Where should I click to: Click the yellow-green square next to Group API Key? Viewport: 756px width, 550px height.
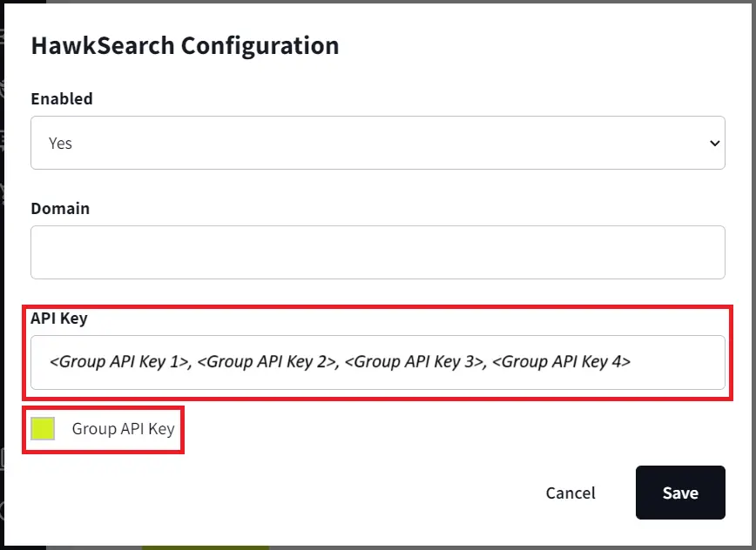point(42,428)
